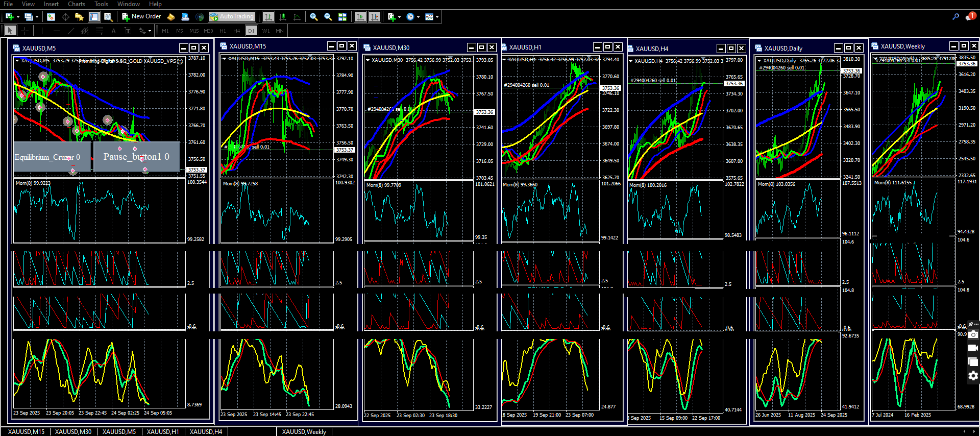Screen dimensions: 980x436
Task: Open the Periods clock dropdown arrow
Action: [x=418, y=17]
